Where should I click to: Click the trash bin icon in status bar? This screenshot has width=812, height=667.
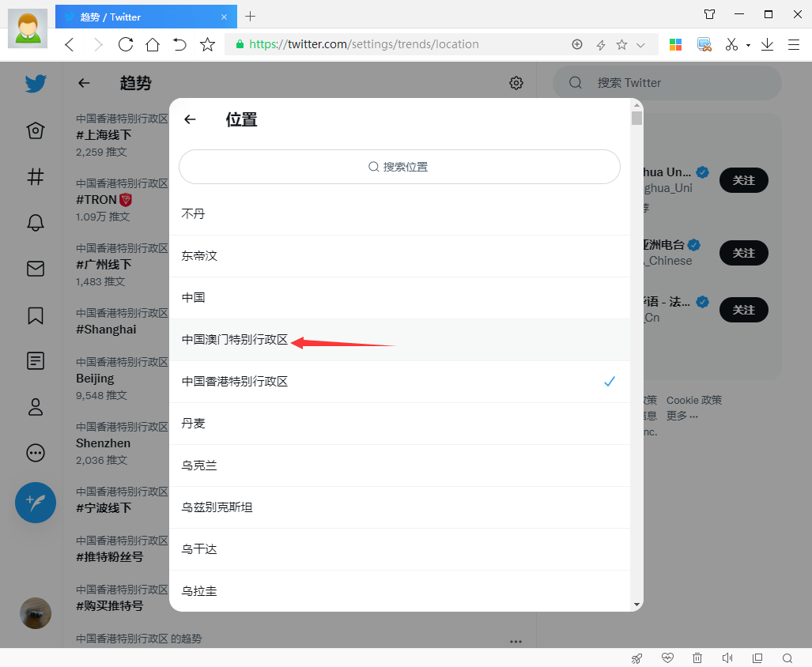click(x=697, y=658)
